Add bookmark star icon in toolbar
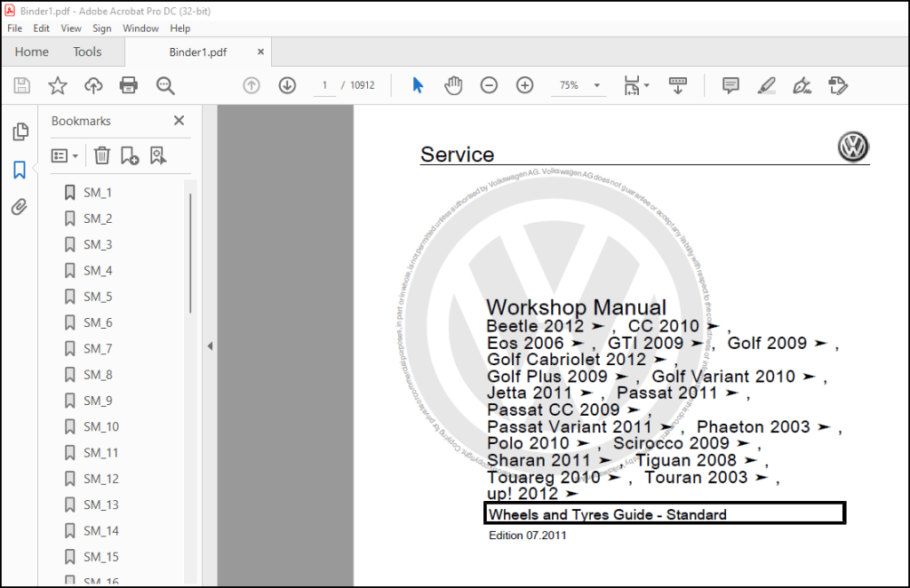The width and height of the screenshot is (910, 588). coord(58,86)
